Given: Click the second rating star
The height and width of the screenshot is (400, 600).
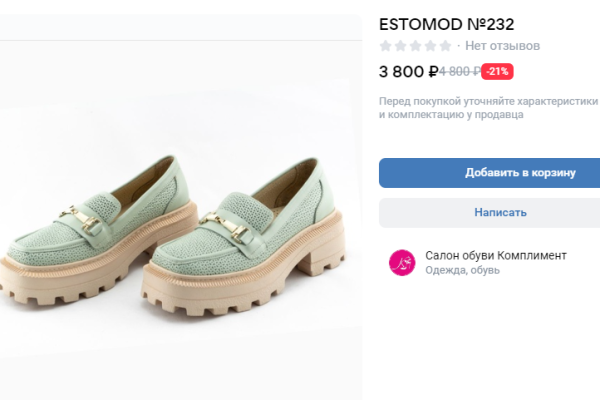Looking at the screenshot, I should (x=401, y=46).
